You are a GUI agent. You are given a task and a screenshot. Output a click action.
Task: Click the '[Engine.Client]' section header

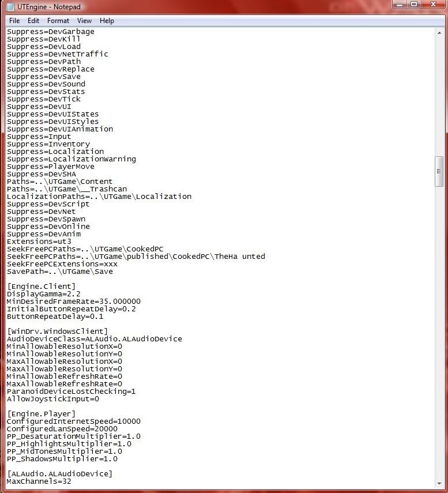[41, 287]
